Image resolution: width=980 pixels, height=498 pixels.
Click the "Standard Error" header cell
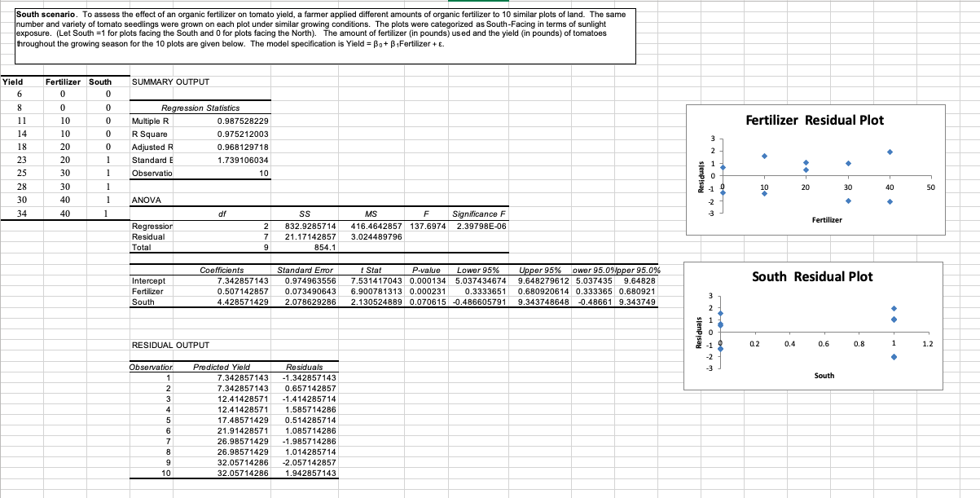point(305,271)
